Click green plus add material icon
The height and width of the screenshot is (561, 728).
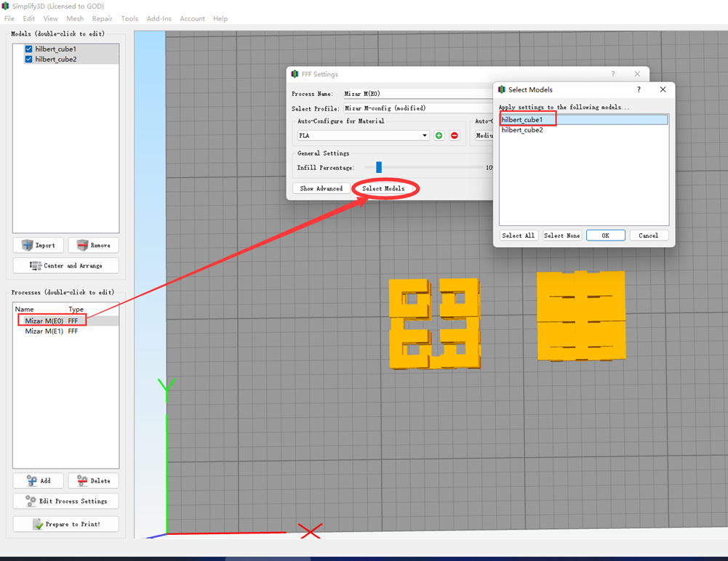click(x=439, y=135)
